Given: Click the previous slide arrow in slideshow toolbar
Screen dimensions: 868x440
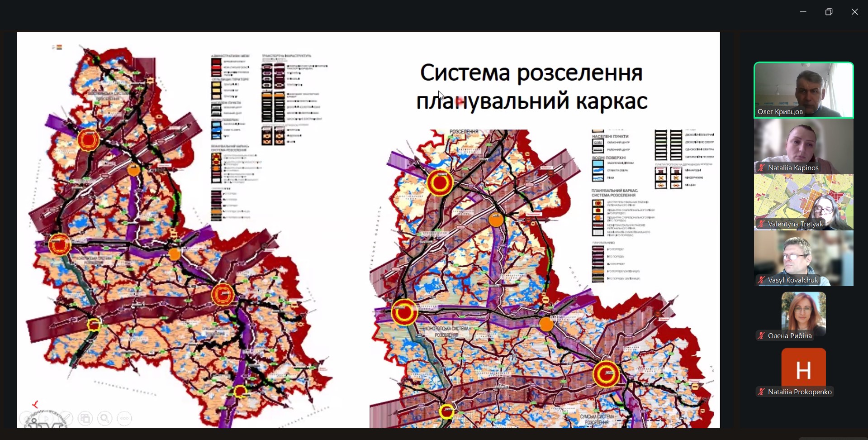Looking at the screenshot, I should point(26,419).
